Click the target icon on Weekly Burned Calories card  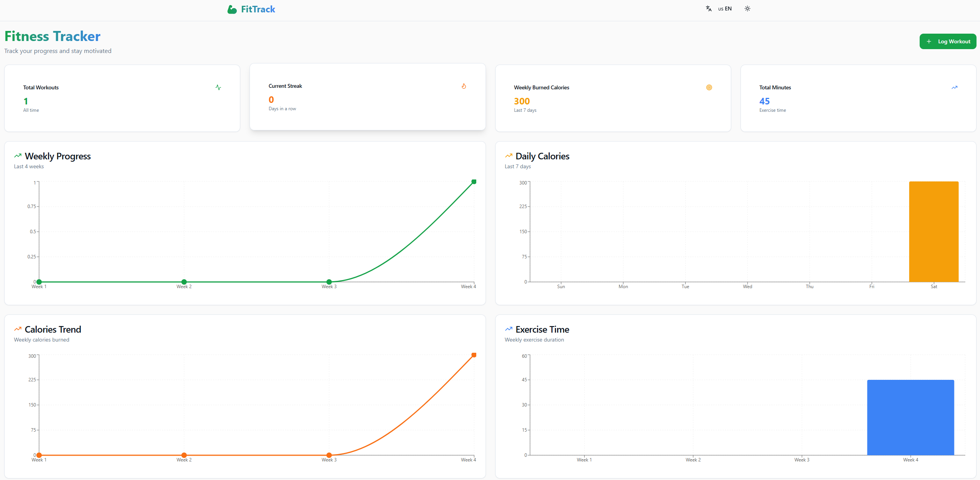click(709, 87)
